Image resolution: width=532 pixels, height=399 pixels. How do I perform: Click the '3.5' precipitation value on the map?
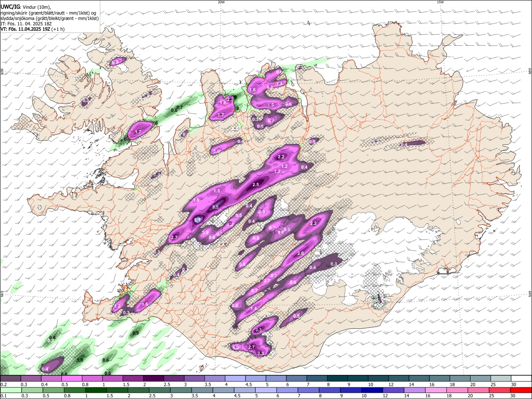coord(215,207)
